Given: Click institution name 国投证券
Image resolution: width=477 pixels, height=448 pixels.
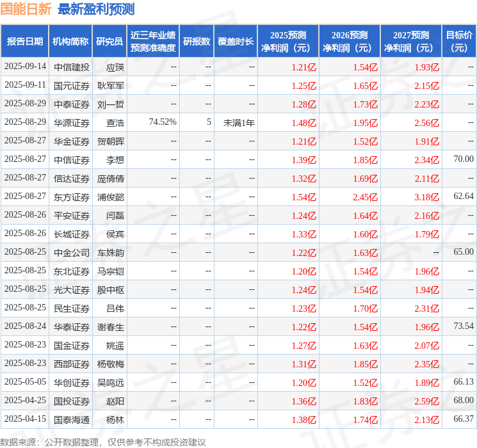Looking at the screenshot, I should click(x=72, y=401).
